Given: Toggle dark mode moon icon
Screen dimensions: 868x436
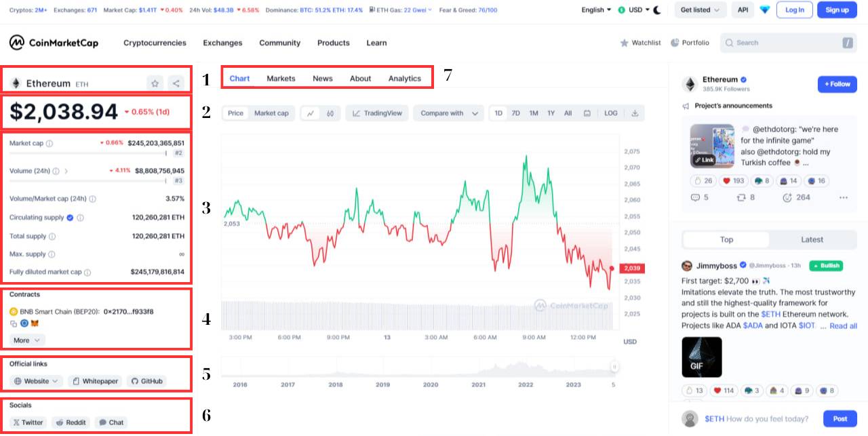Looking at the screenshot, I should pyautogui.click(x=656, y=10).
